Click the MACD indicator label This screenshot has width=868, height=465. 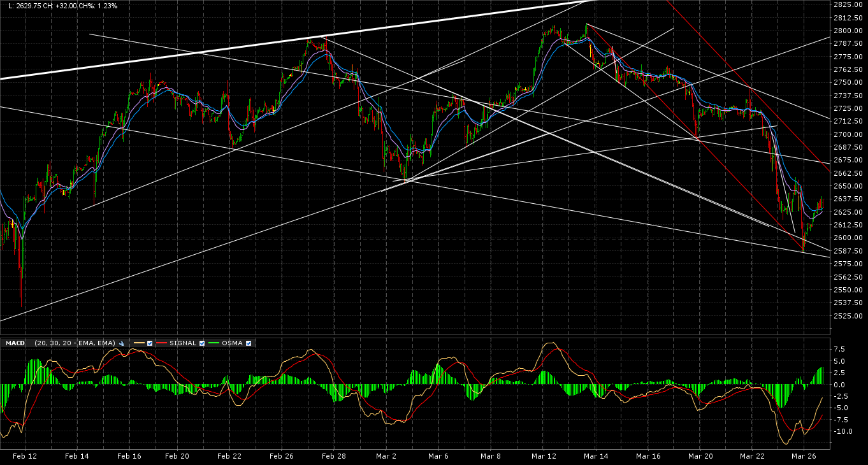[15, 343]
